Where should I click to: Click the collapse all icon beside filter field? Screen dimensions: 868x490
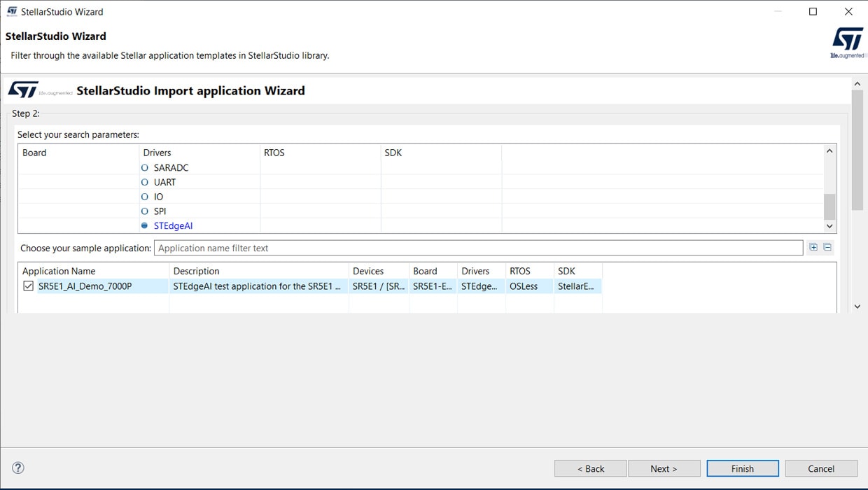tap(827, 247)
